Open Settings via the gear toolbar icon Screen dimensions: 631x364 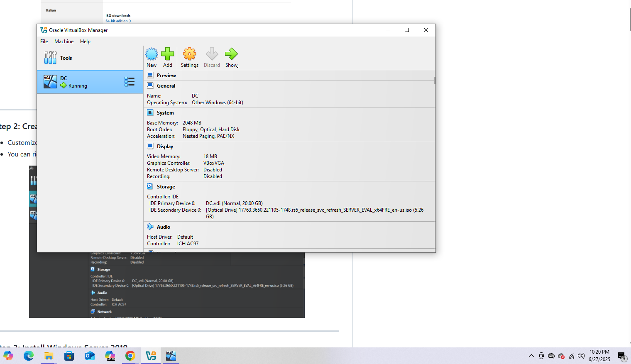tap(189, 54)
